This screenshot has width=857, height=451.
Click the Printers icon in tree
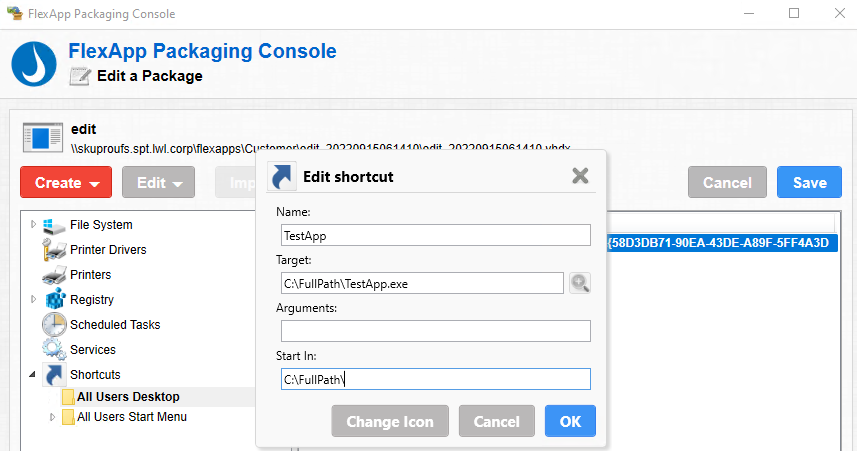click(54, 275)
